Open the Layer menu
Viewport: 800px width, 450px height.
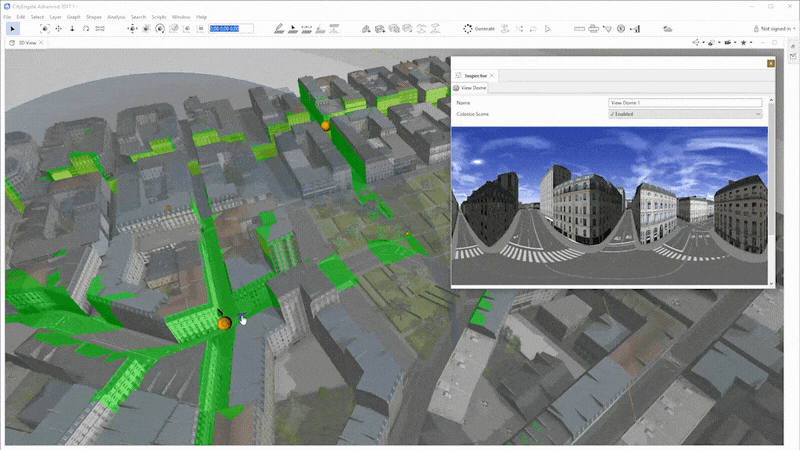pos(55,17)
